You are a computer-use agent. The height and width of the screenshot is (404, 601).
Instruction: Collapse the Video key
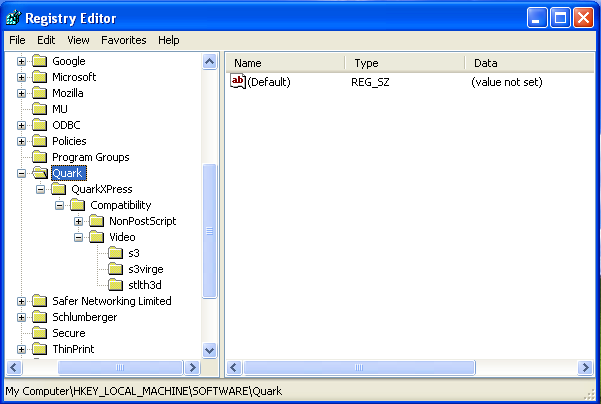point(78,238)
